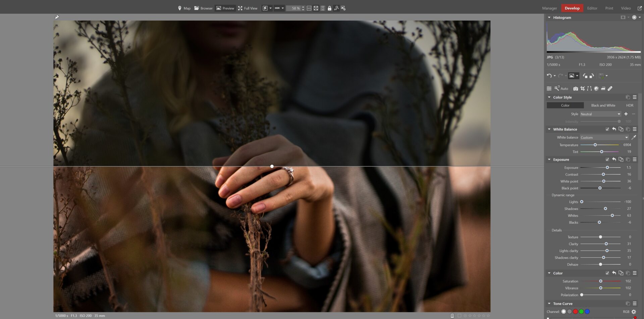Screen dimensions: 644x319
Task: Toggle the Color section checkbox
Action: tap(607, 273)
